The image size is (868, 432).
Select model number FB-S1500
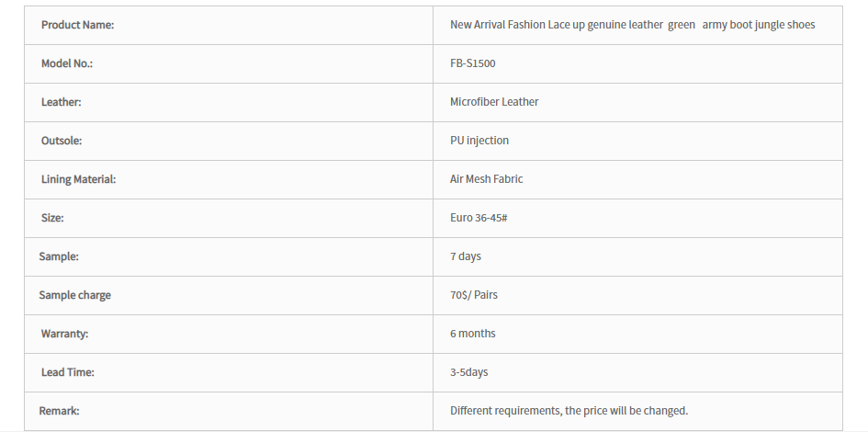coord(473,63)
